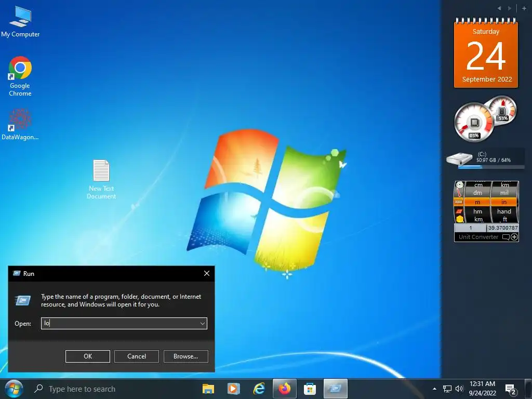
Task: Click the Run dialog title bar icon
Action: 16,273
